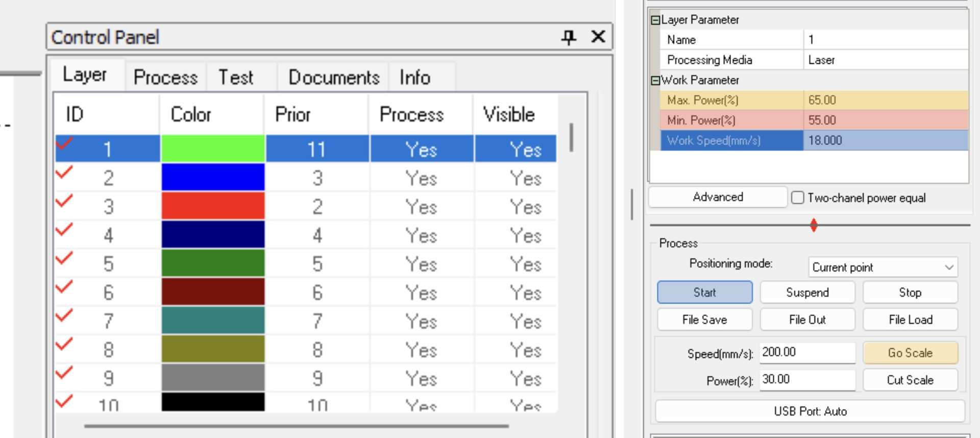Viewport: 980px width, 438px height.
Task: Click the red splitter handle above Process
Action: (x=814, y=225)
